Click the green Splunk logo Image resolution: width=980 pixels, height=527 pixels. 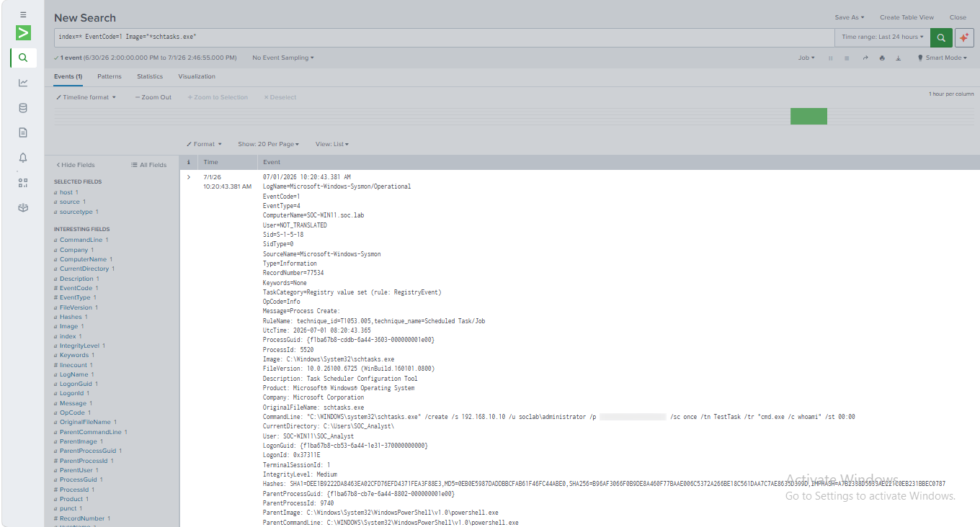pos(23,32)
